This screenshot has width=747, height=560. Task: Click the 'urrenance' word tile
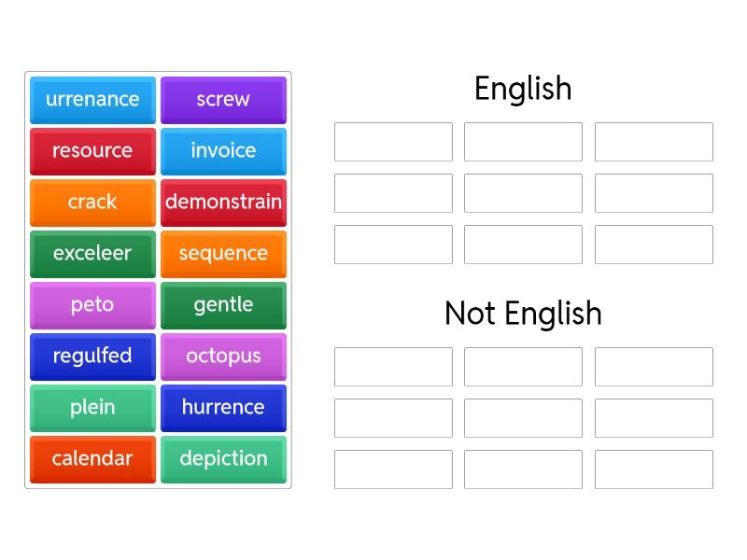92,100
